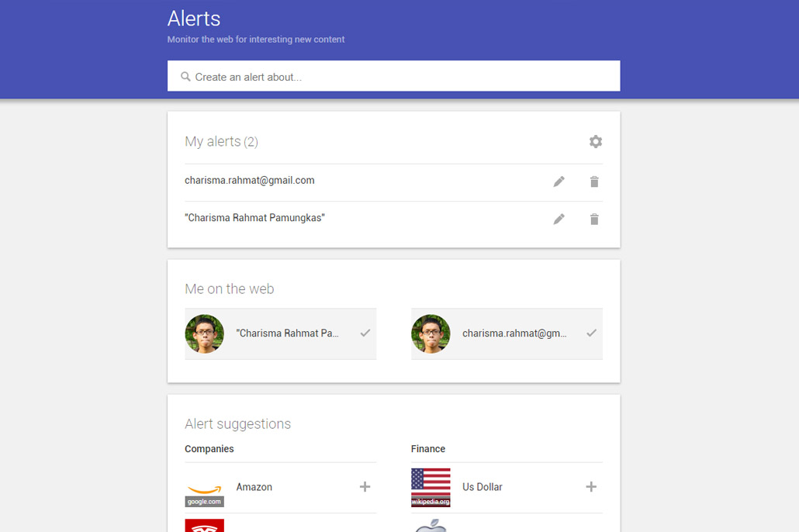Toggle checkmark on "Charisma Rahmat Pa..." card
Screen dimensions: 799x532
365,333
